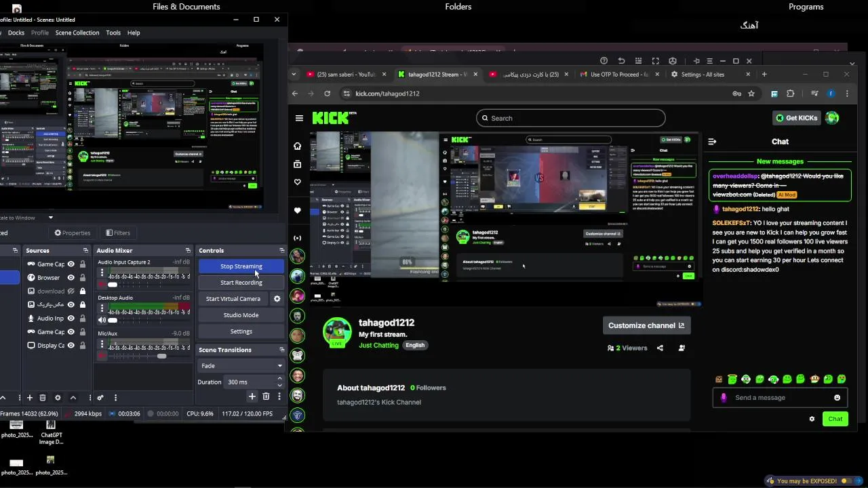
Task: Enable Studio Mode in OBS
Action: point(241,315)
